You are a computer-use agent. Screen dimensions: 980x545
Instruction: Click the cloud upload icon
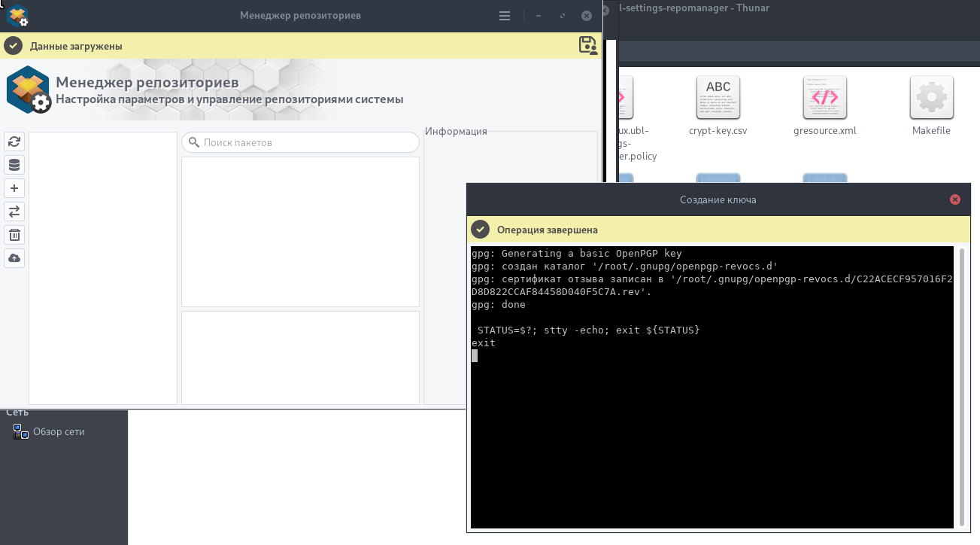point(14,258)
